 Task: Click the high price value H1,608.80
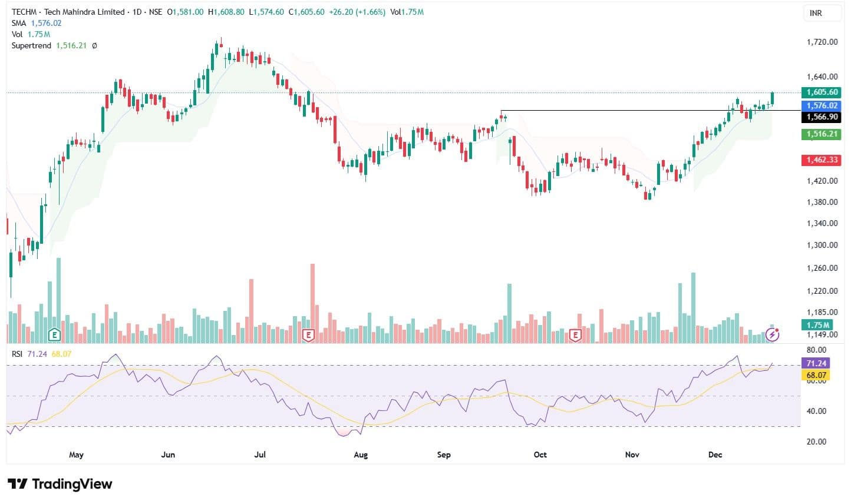click(x=226, y=12)
